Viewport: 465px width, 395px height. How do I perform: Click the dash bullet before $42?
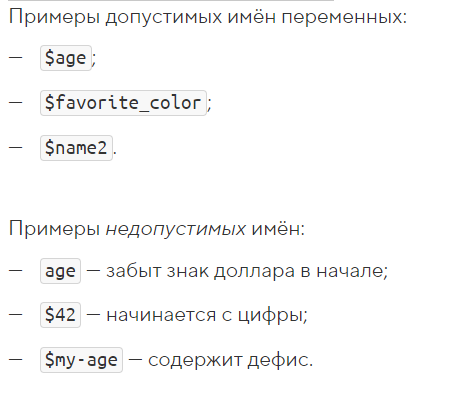click(x=15, y=315)
